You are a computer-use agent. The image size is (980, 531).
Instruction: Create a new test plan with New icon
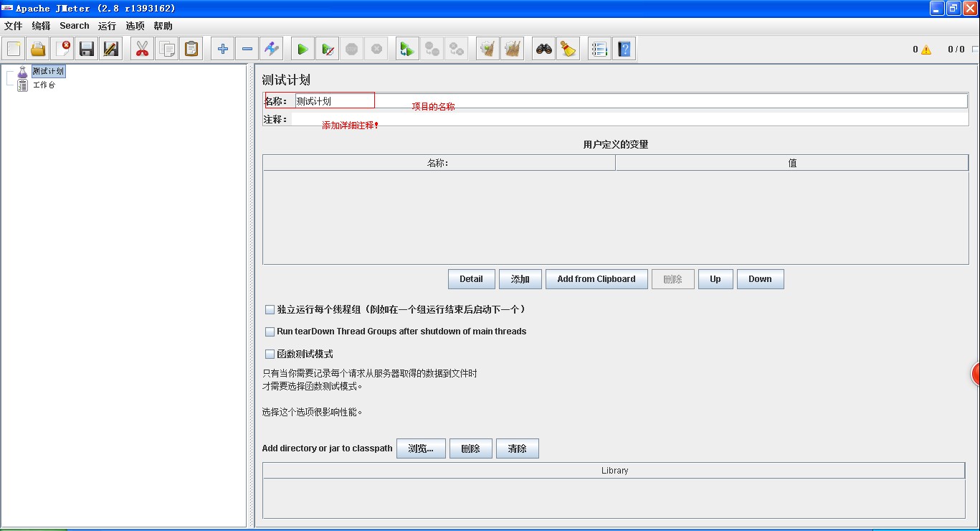14,49
